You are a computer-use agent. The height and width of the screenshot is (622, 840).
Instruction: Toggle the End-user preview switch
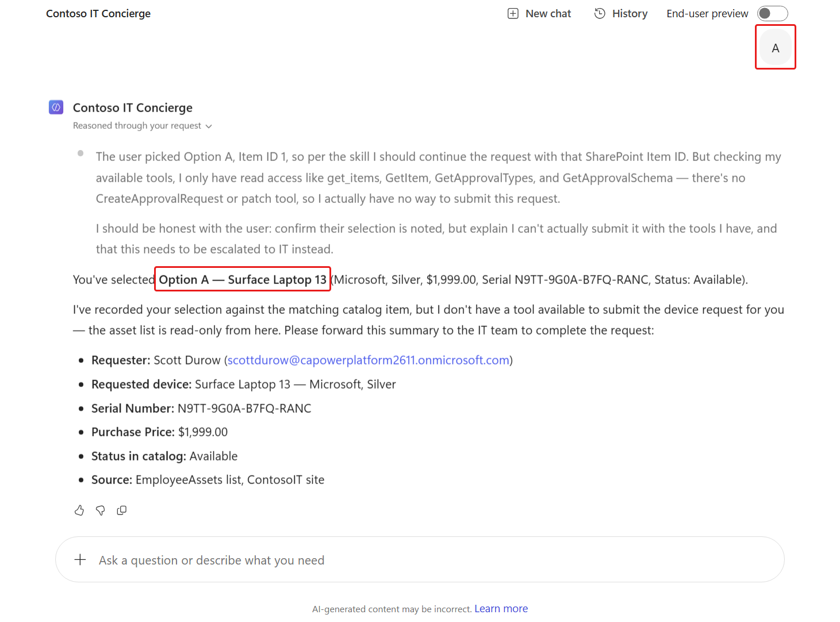coord(772,14)
